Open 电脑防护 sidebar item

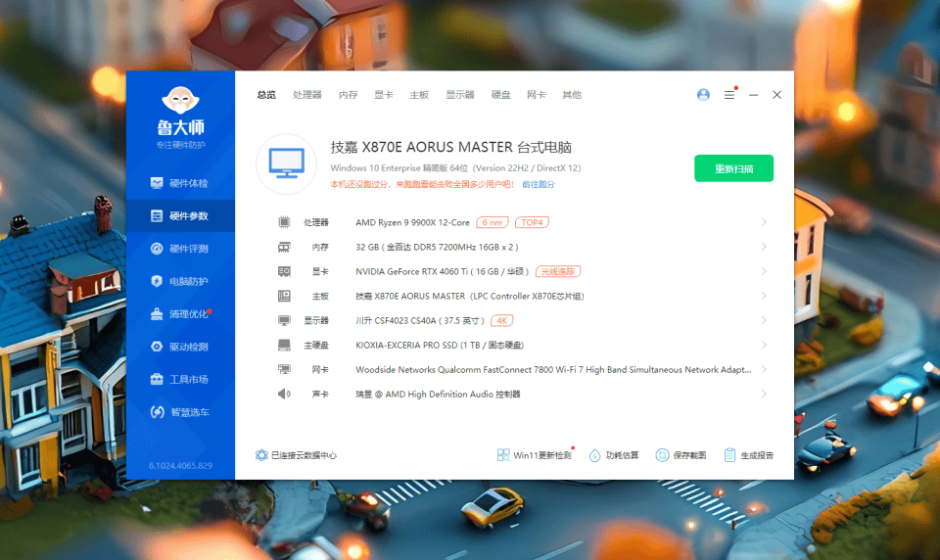[180, 281]
